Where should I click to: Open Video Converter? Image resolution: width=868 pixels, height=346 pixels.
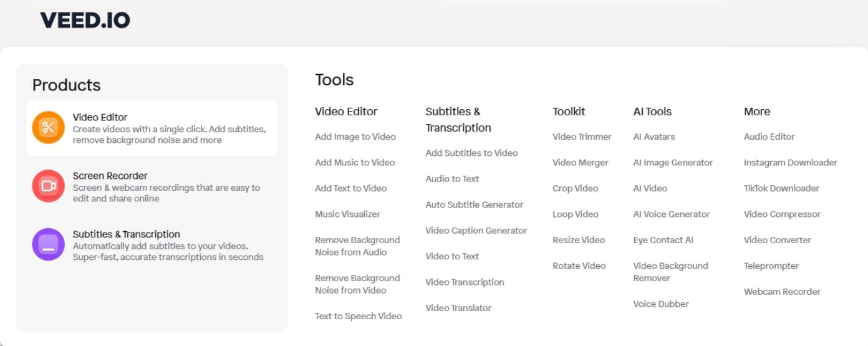click(777, 240)
